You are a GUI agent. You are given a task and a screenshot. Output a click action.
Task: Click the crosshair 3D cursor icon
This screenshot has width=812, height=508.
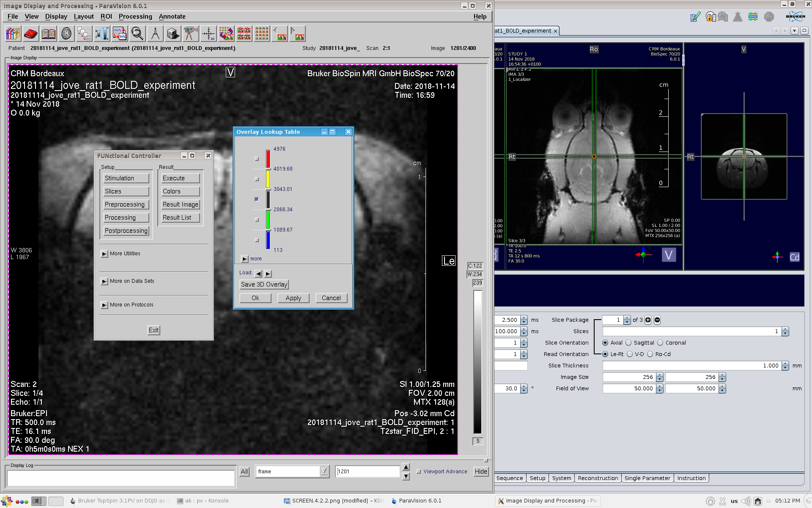(x=208, y=33)
